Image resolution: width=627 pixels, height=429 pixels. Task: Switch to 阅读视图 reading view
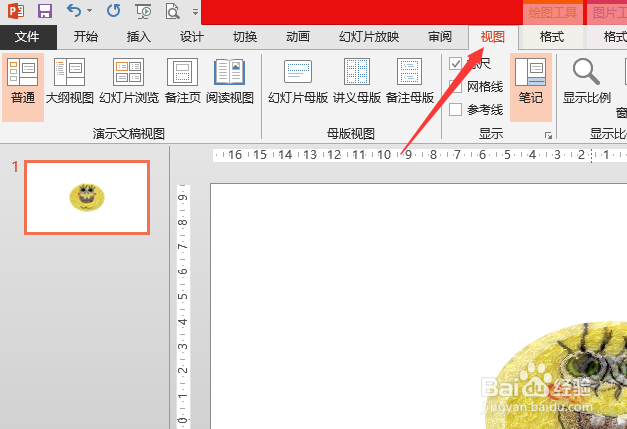point(230,82)
